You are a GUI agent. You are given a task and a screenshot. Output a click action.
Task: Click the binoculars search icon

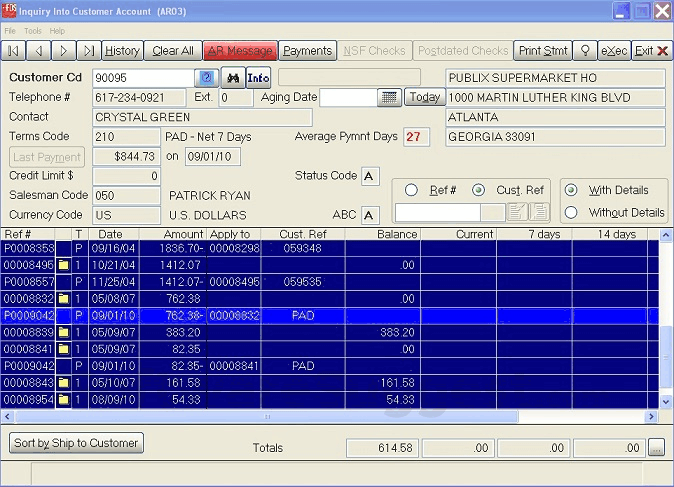click(x=231, y=78)
